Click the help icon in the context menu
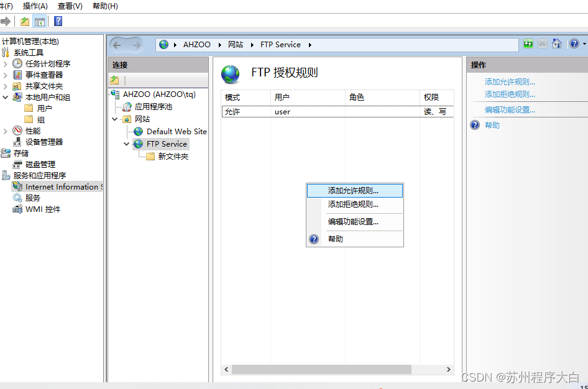 tap(314, 239)
